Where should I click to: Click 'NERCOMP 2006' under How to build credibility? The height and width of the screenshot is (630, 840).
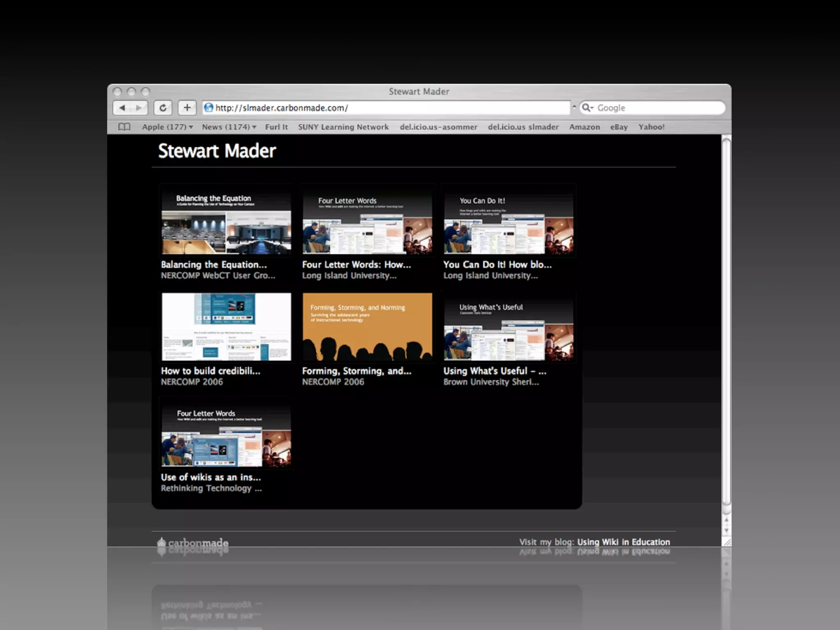192,382
